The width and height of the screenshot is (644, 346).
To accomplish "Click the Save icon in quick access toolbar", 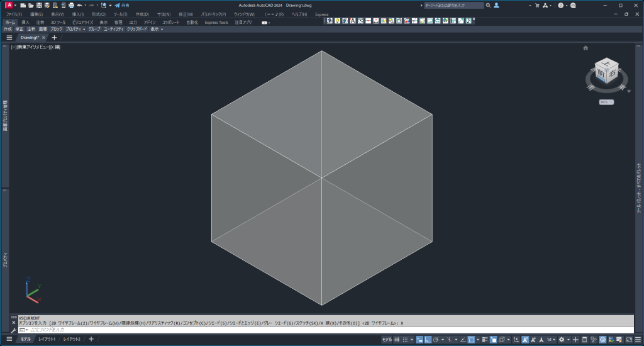I will pos(39,5).
